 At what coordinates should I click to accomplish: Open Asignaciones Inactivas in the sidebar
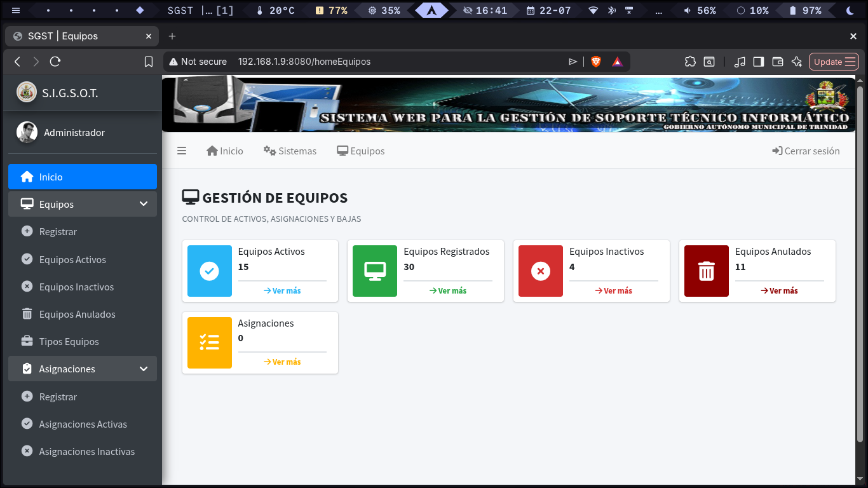(83, 451)
